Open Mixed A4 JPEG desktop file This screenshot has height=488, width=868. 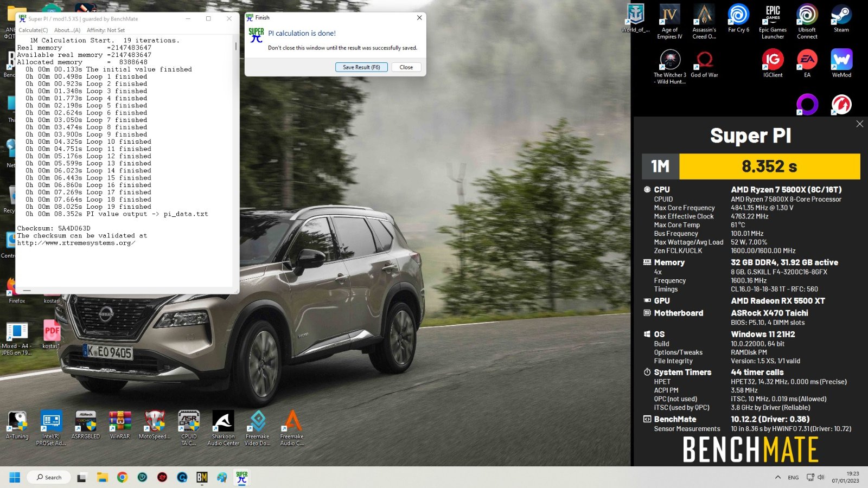[x=17, y=338]
